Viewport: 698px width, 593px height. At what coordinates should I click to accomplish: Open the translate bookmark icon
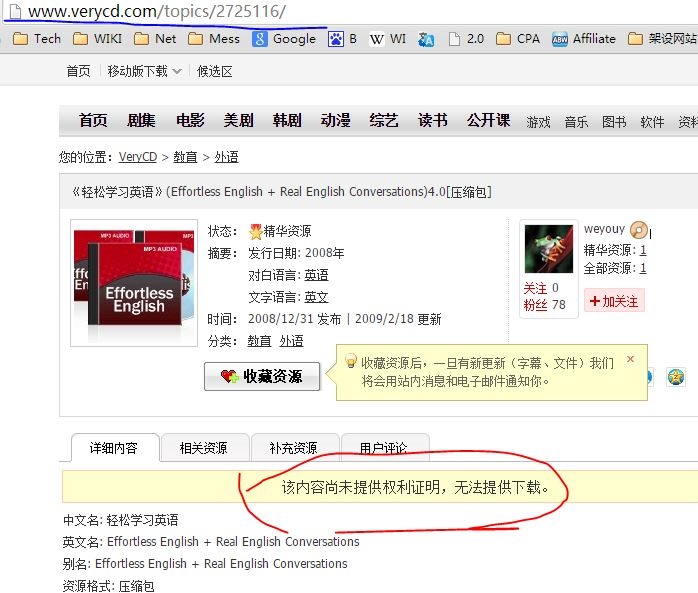(x=426, y=40)
